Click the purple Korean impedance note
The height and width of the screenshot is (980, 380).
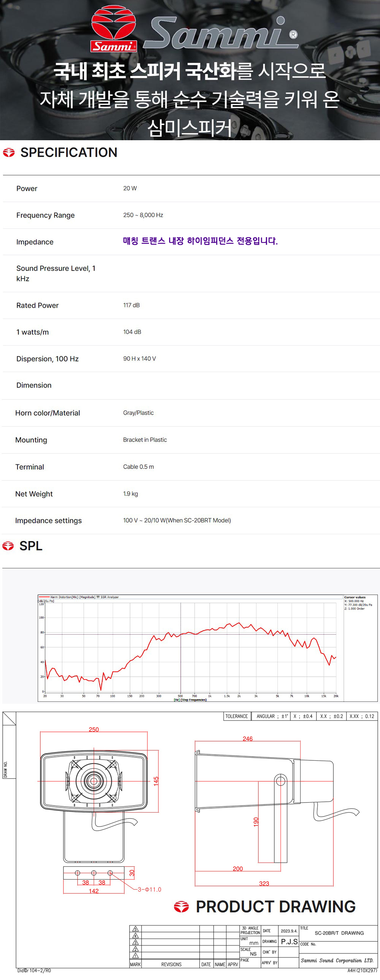pyautogui.click(x=201, y=241)
